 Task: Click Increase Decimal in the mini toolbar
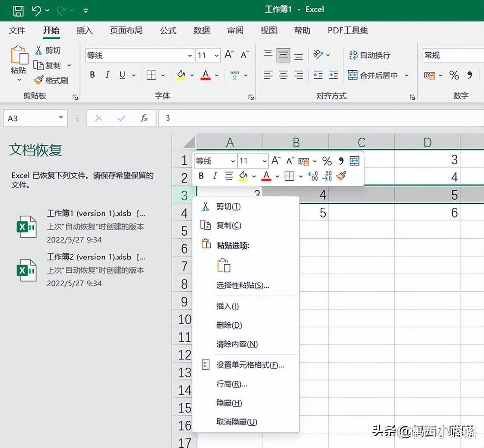tap(313, 176)
